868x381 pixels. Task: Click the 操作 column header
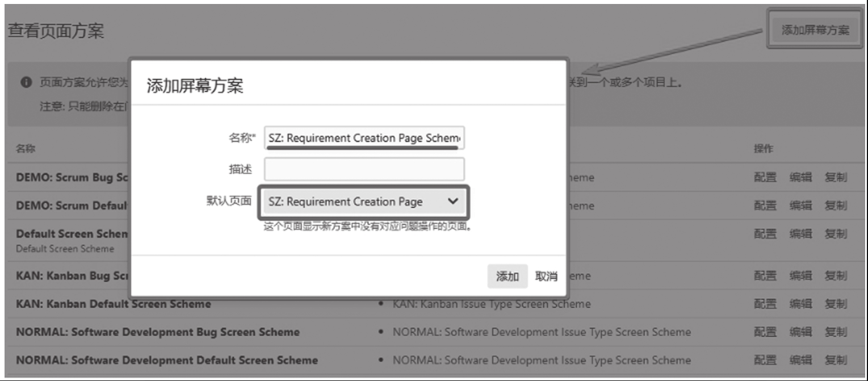click(x=763, y=149)
